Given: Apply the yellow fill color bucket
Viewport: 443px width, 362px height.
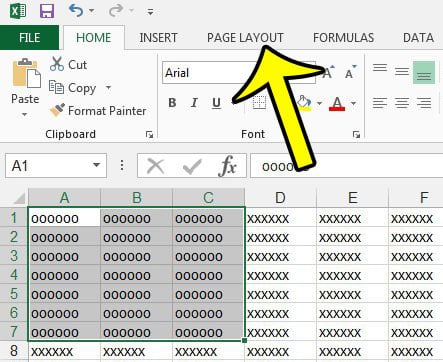Looking at the screenshot, I should pos(304,103).
